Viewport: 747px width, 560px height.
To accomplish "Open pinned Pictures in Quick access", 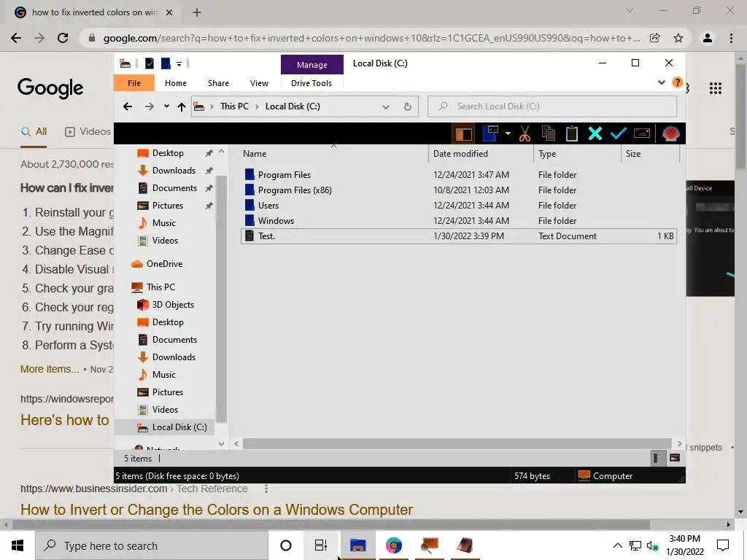I will pyautogui.click(x=168, y=206).
